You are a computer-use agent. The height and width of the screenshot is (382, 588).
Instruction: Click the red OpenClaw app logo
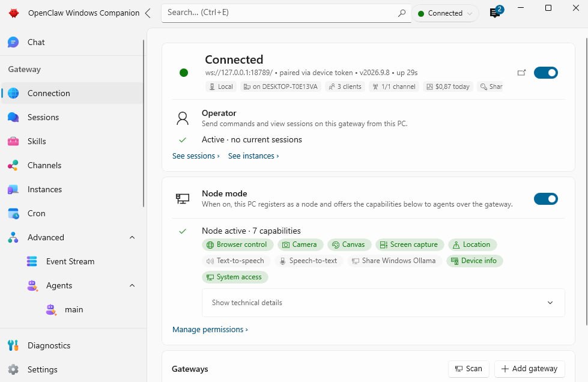tap(14, 13)
